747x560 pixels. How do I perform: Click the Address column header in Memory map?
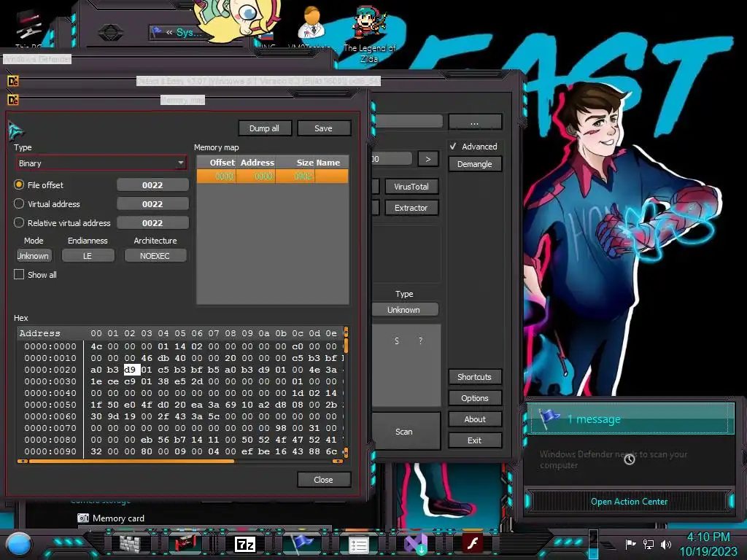pos(257,163)
